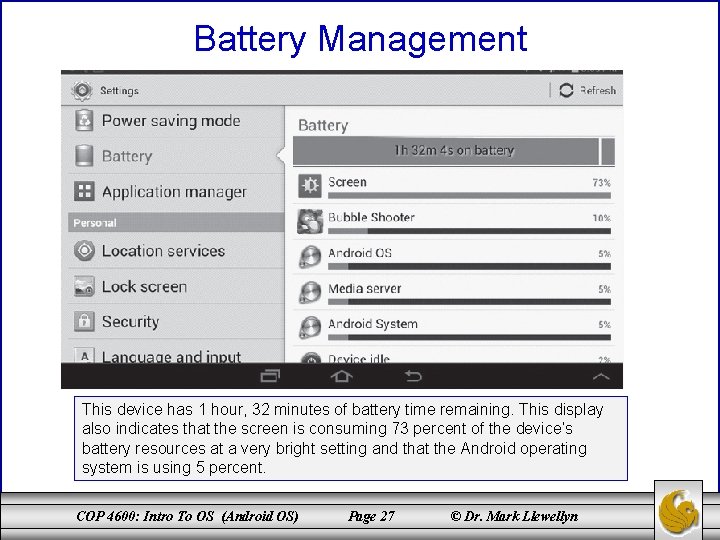Image resolution: width=720 pixels, height=540 pixels.
Task: Click the Media server 5% value
Action: click(604, 289)
